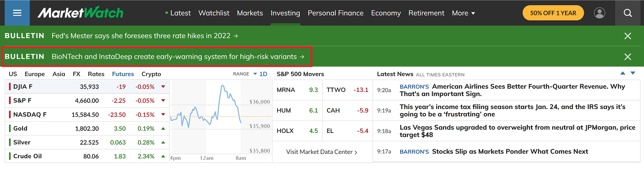Screen dimensions: 644x173
Task: Open American Airlines fourth-quarter revenue article
Action: point(512,90)
